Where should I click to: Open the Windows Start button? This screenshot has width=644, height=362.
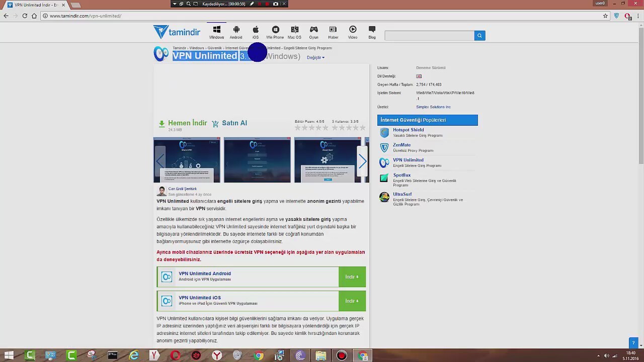pos(9,355)
